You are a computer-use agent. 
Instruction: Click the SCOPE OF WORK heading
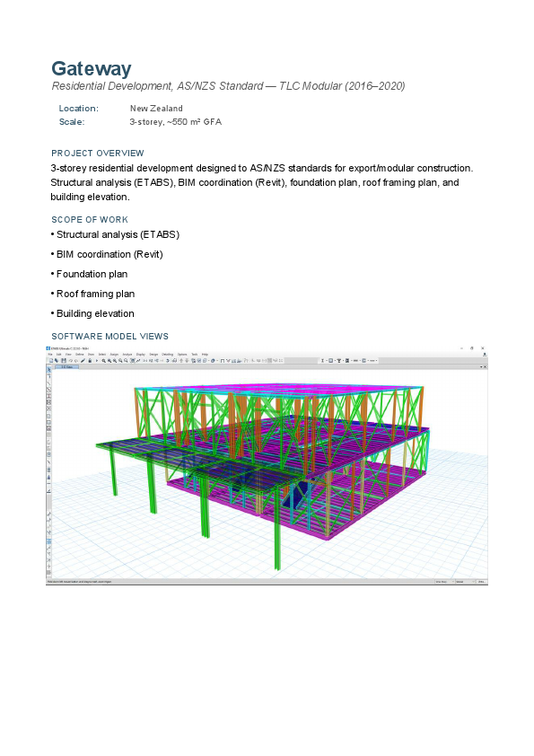click(90, 220)
